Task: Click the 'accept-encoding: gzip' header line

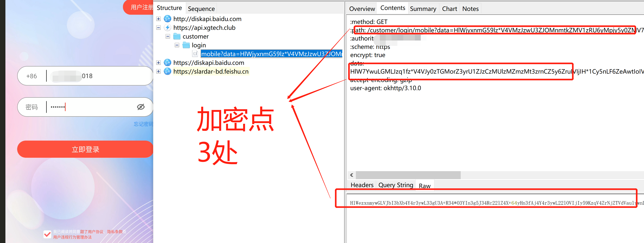Action: pos(381,80)
